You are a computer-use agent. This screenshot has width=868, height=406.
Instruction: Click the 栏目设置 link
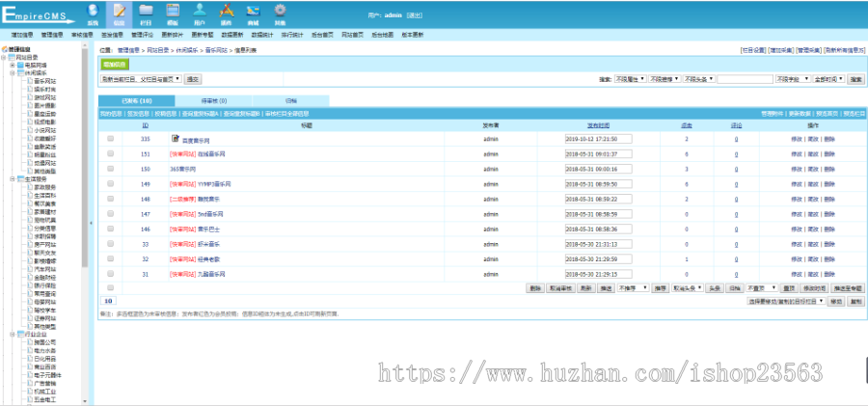(x=753, y=50)
